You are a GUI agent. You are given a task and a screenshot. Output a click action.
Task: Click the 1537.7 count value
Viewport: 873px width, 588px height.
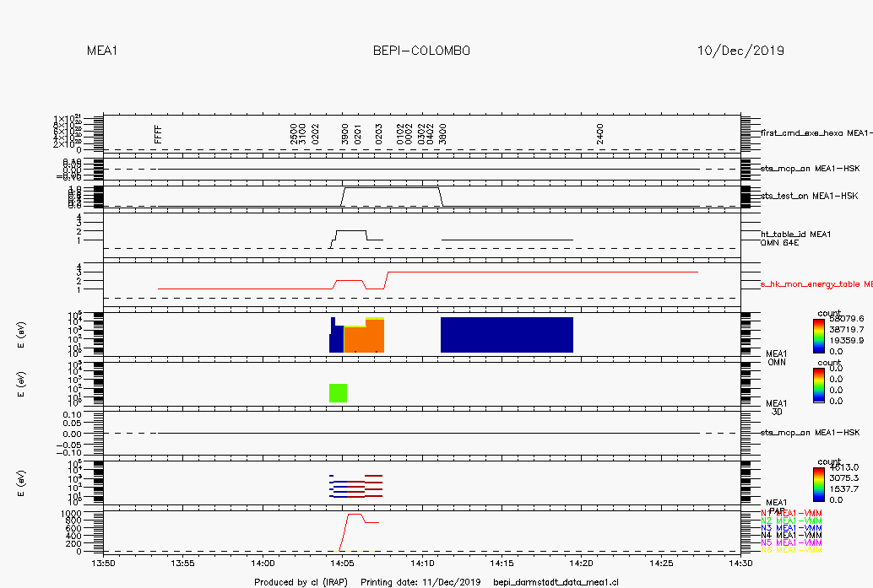coord(844,489)
